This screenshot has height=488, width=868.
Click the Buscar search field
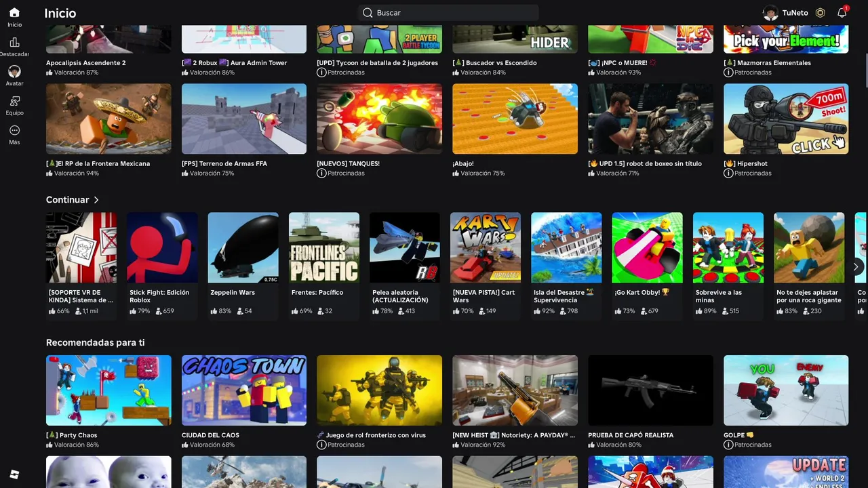coord(448,13)
